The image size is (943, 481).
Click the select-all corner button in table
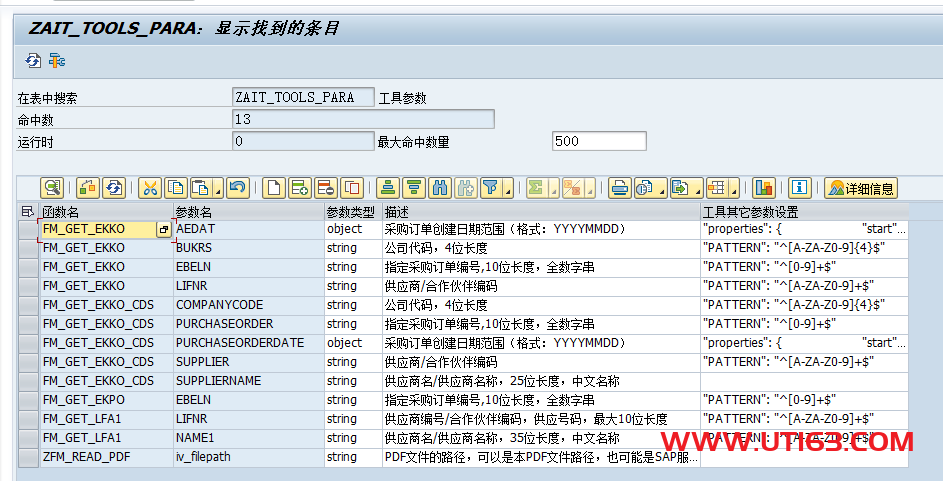click(28, 212)
